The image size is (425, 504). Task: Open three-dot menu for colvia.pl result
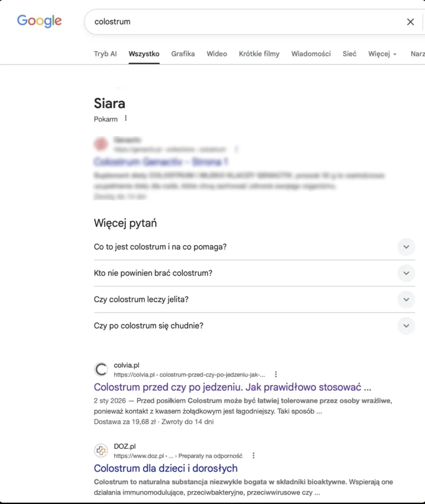pyautogui.click(x=276, y=374)
